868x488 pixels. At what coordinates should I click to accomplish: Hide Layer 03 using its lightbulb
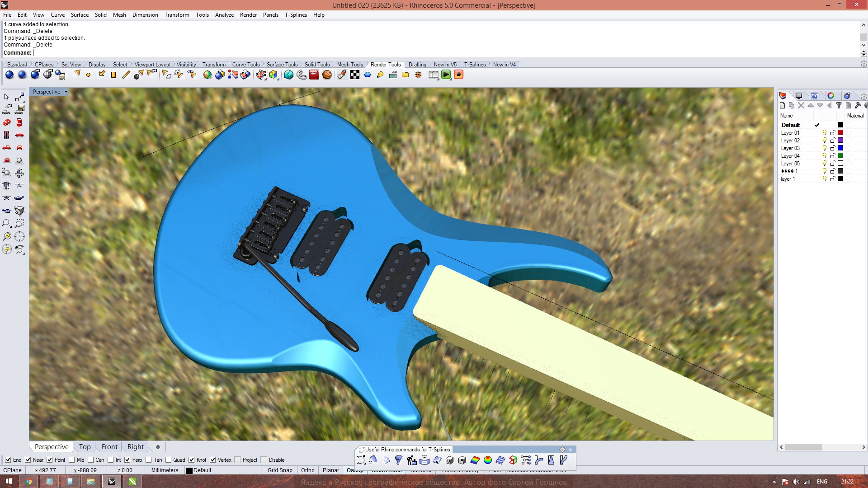(x=824, y=148)
